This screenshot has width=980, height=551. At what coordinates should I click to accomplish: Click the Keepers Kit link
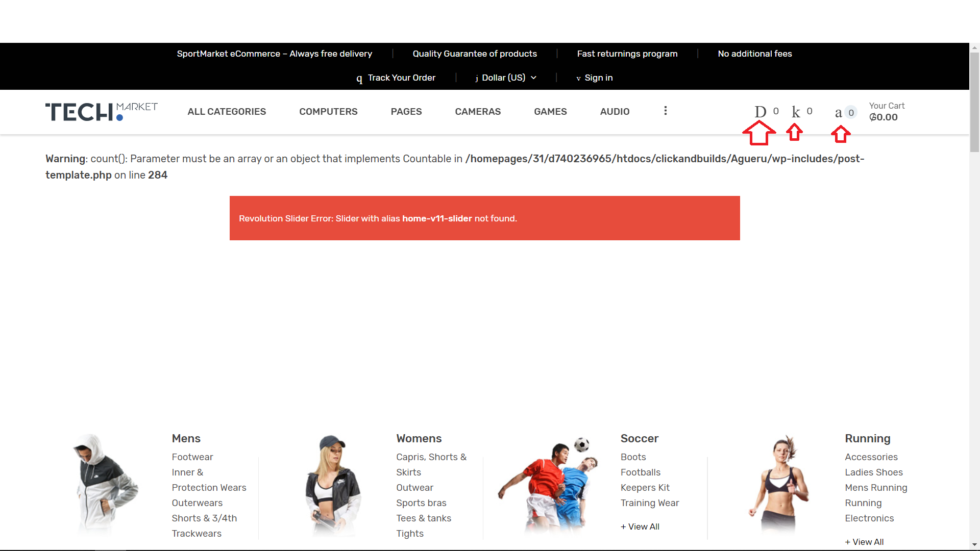point(645,488)
